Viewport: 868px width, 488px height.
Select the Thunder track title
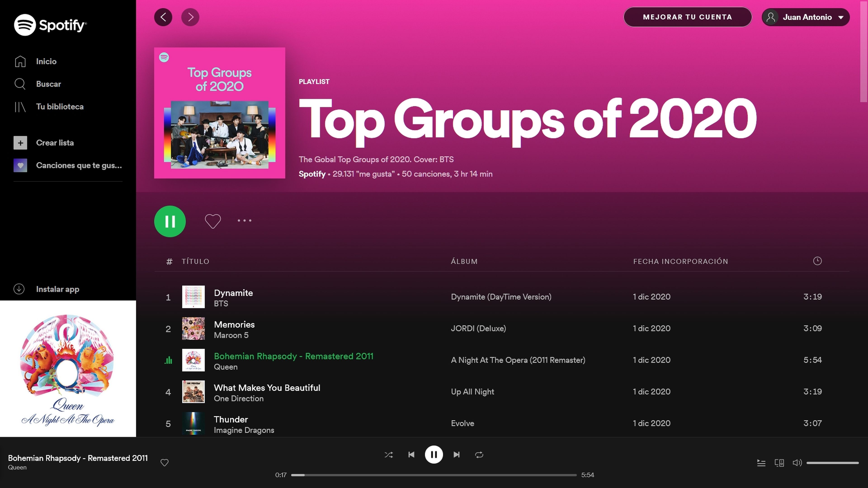click(x=231, y=419)
